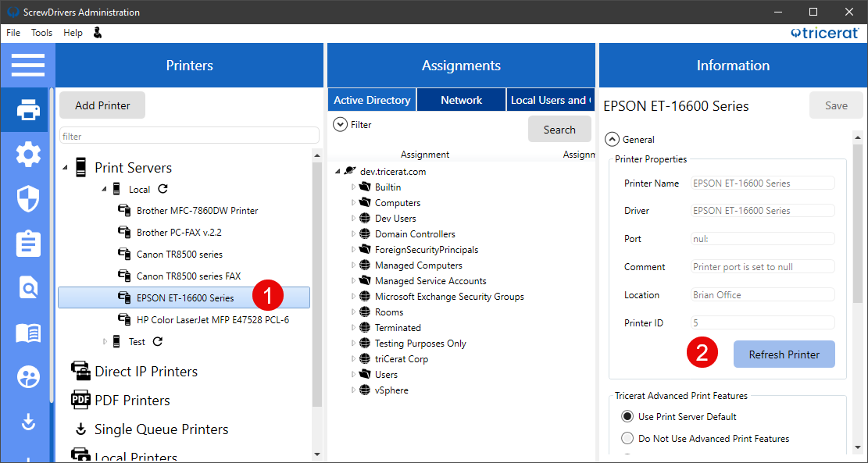The image size is (868, 463).
Task: Switch to the Network tab
Action: pos(461,100)
